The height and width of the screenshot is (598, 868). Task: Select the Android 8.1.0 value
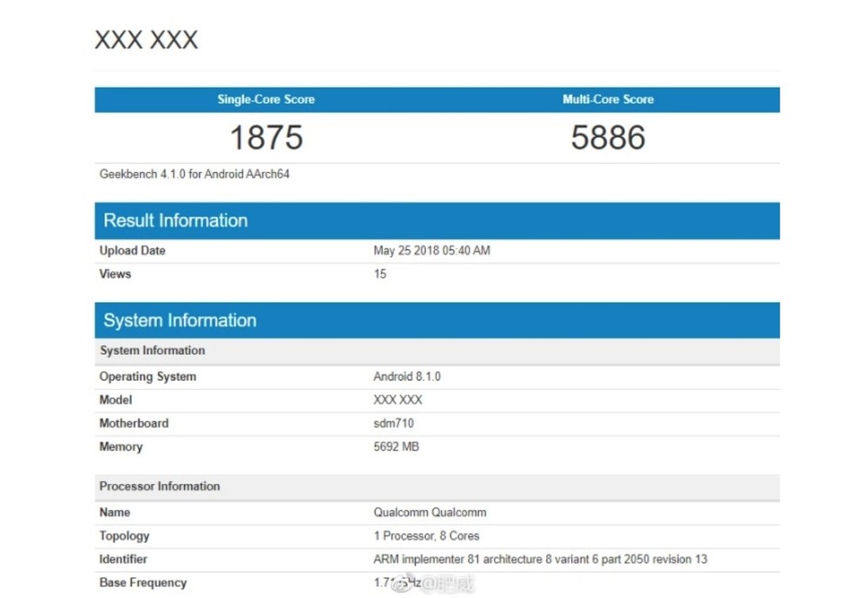coord(407,377)
